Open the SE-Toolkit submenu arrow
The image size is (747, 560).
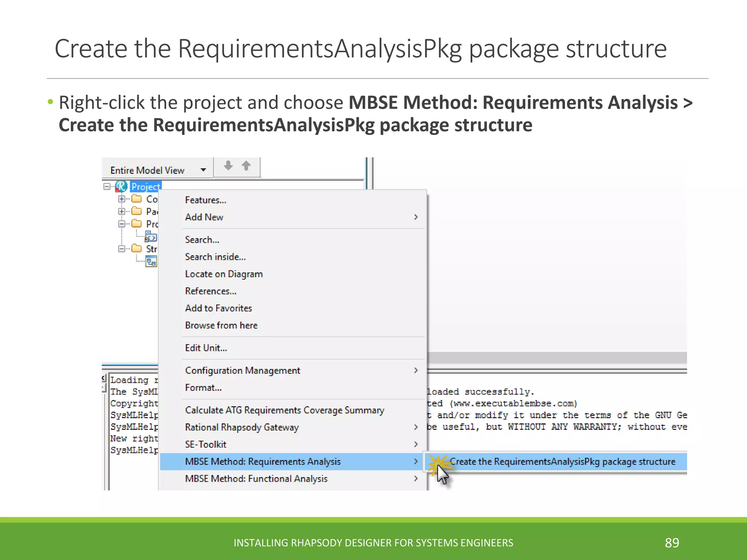416,444
